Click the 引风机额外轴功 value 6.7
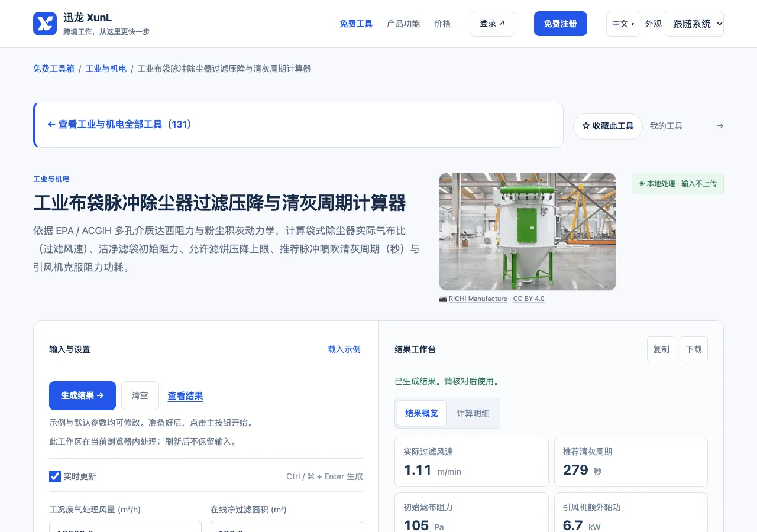This screenshot has height=532, width=757. 572,525
